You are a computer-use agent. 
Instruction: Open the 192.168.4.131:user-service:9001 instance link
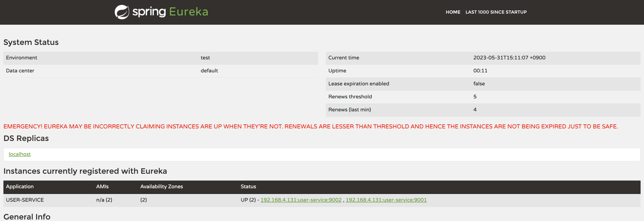[386, 200]
